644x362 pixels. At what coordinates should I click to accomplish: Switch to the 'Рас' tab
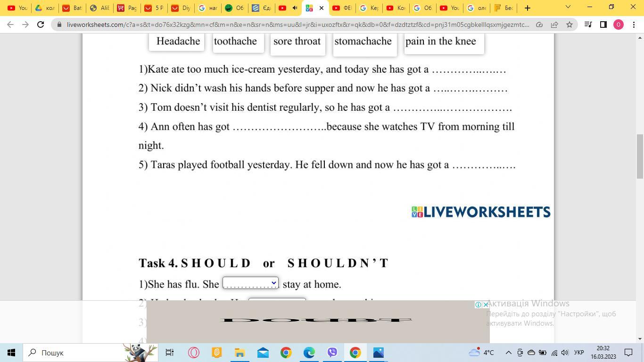pyautogui.click(x=127, y=8)
